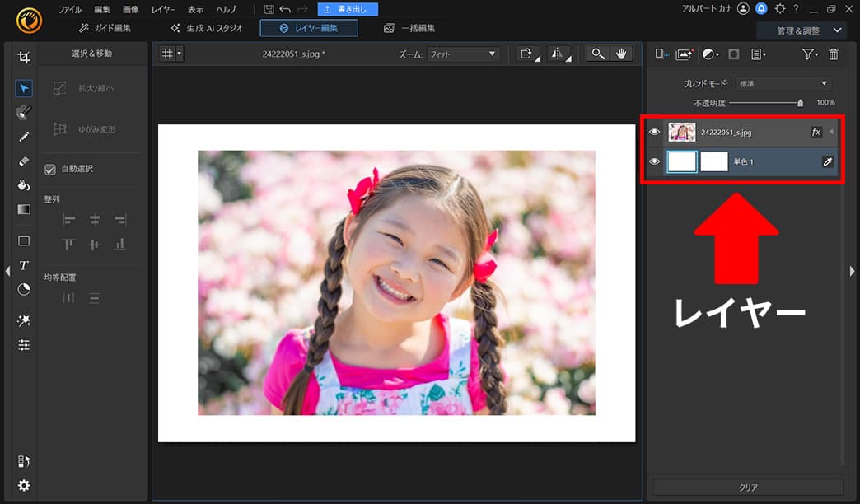Select the Crop tool in left toolbar
Screen dimensions: 860x504
tap(24, 58)
